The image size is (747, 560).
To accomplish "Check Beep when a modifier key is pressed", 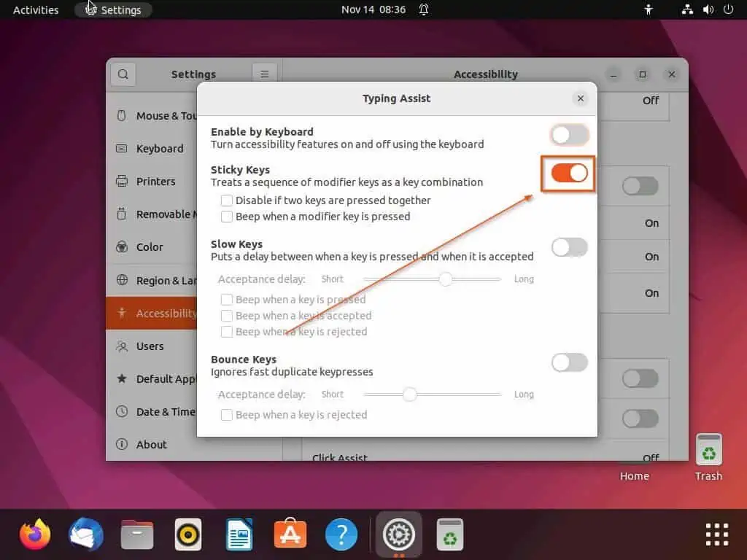I will pyautogui.click(x=228, y=217).
